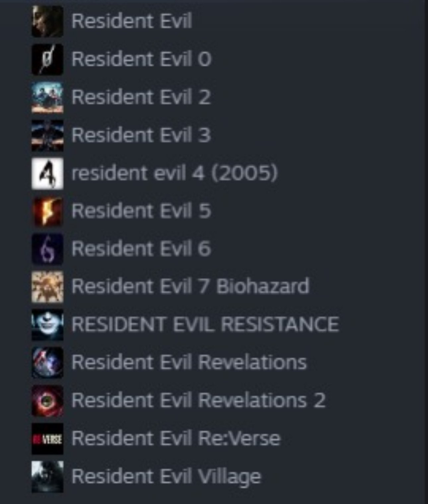Open resident evil 4 (2005) entry
The width and height of the screenshot is (428, 504).
click(x=175, y=173)
